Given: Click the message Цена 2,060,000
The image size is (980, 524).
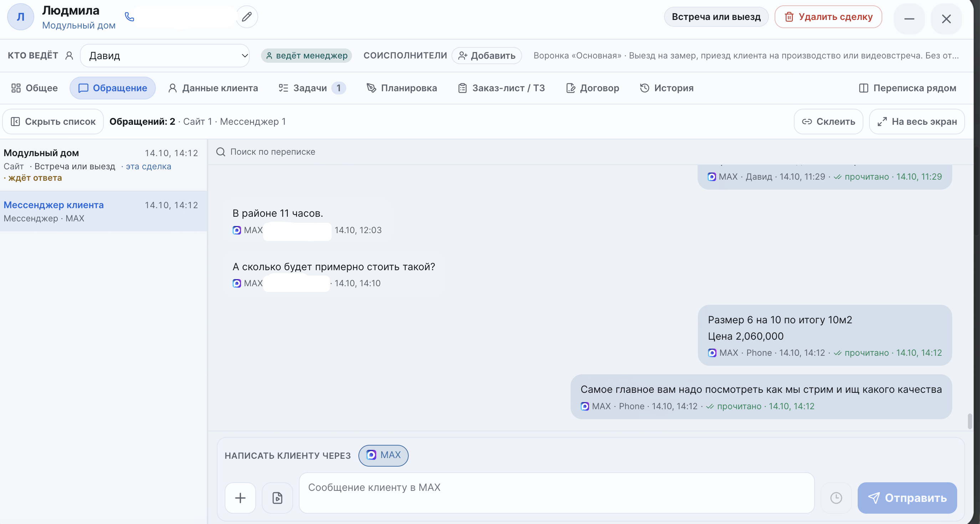Looking at the screenshot, I should point(745,336).
